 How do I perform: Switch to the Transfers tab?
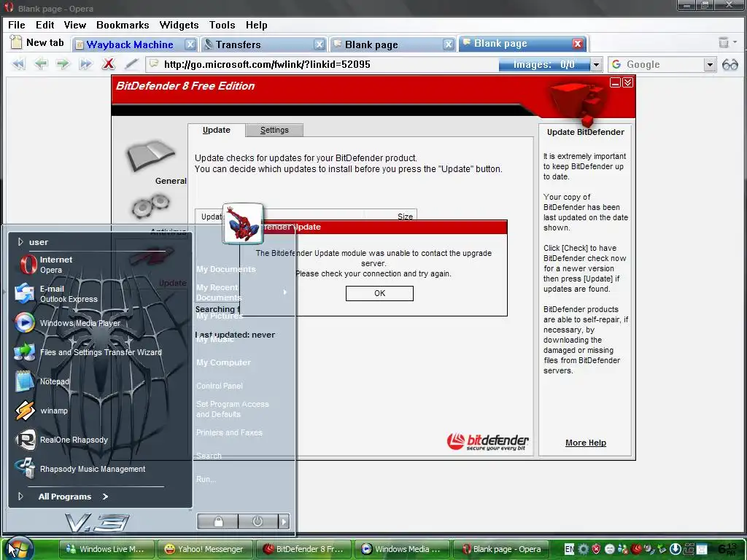tap(238, 44)
